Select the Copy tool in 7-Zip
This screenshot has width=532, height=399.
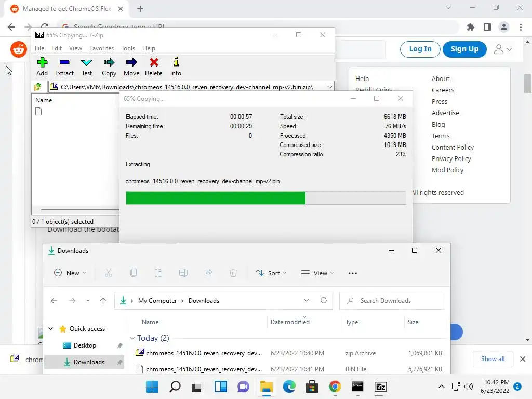pyautogui.click(x=109, y=62)
